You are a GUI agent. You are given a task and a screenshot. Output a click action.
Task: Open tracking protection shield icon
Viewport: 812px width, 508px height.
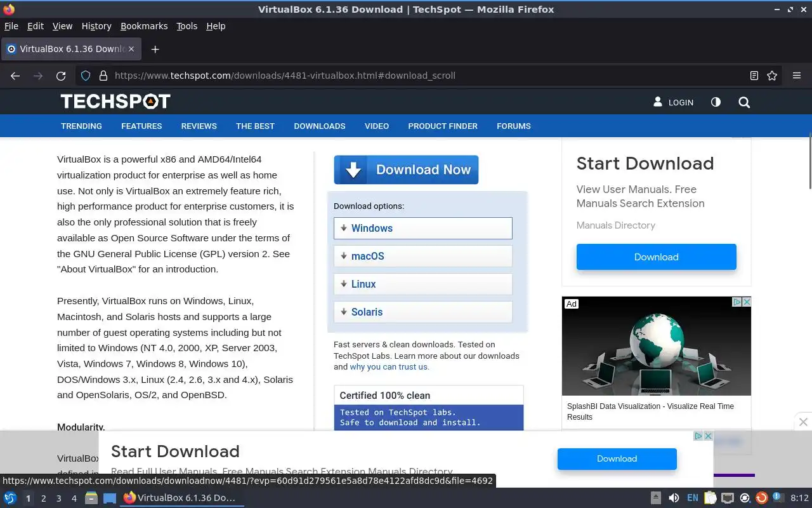pos(86,76)
